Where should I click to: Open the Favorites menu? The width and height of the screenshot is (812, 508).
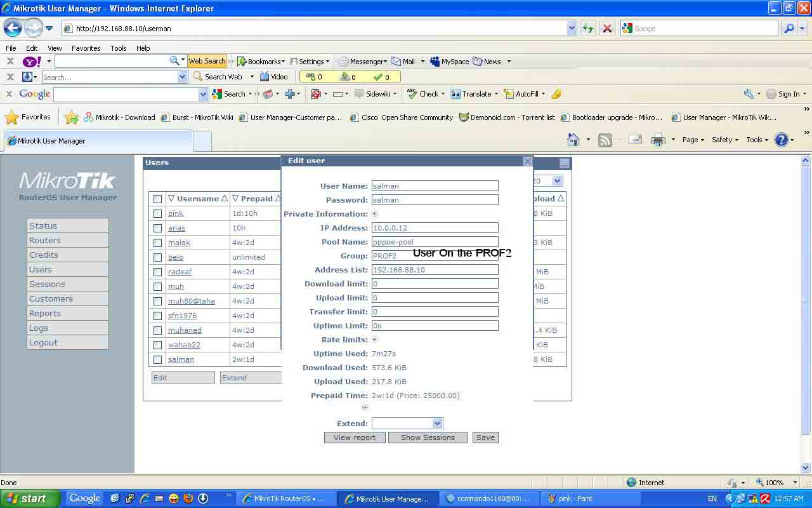click(x=86, y=48)
